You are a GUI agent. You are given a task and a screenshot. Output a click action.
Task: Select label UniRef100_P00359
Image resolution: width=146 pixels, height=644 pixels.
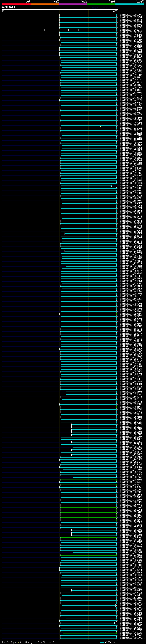pyautogui.click(x=131, y=467)
